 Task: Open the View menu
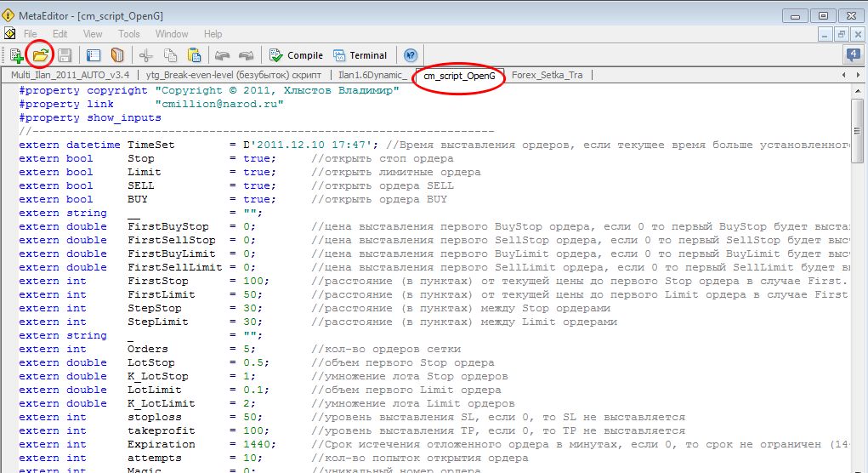(x=93, y=34)
